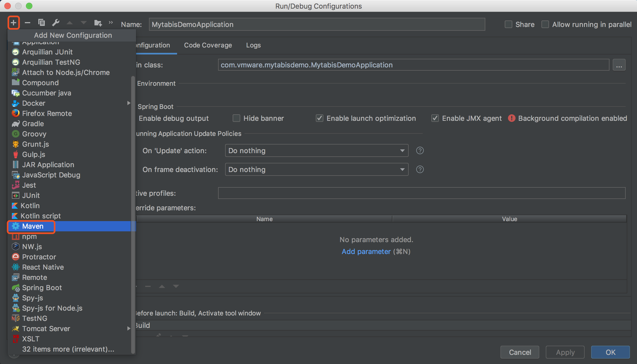Expand the Tomcat Server submenu
Image resolution: width=637 pixels, height=364 pixels.
click(128, 329)
